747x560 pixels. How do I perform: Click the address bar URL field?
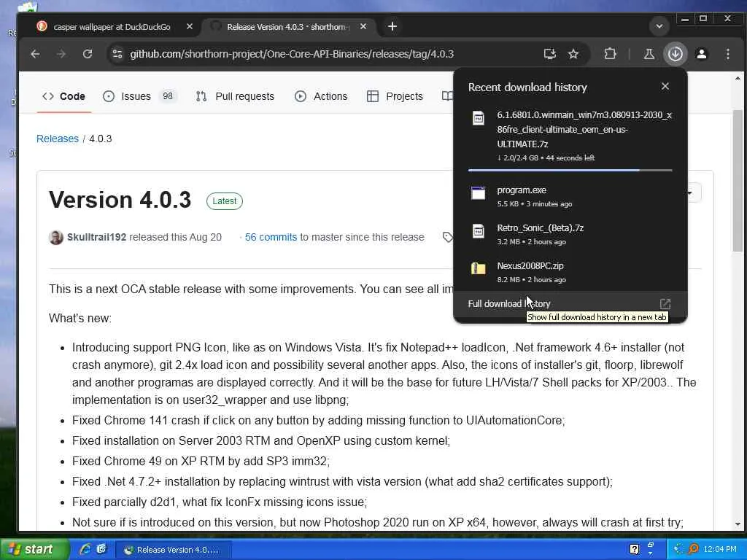292,54
